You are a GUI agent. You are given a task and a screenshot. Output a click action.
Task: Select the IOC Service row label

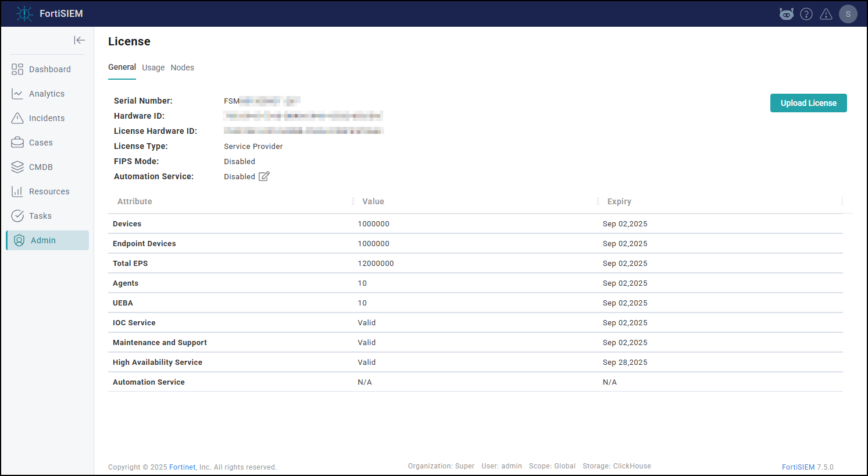pyautogui.click(x=134, y=323)
